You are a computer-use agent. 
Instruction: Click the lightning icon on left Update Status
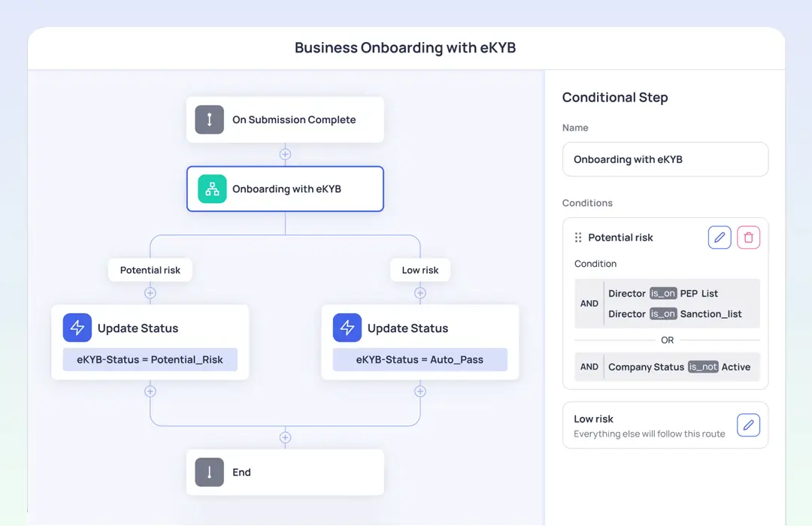pos(77,328)
